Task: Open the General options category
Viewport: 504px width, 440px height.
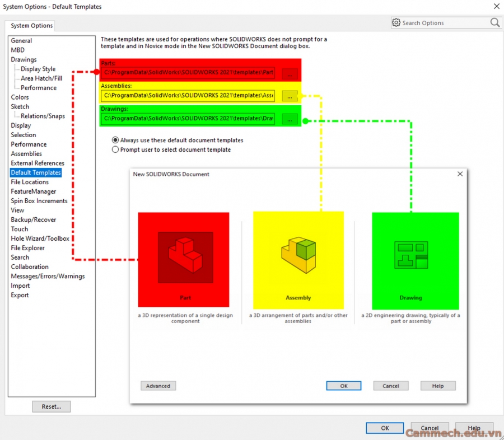Action: (21, 40)
